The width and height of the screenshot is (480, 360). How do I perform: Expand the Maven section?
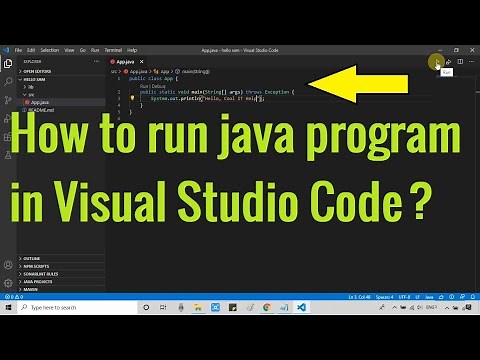pos(61,289)
